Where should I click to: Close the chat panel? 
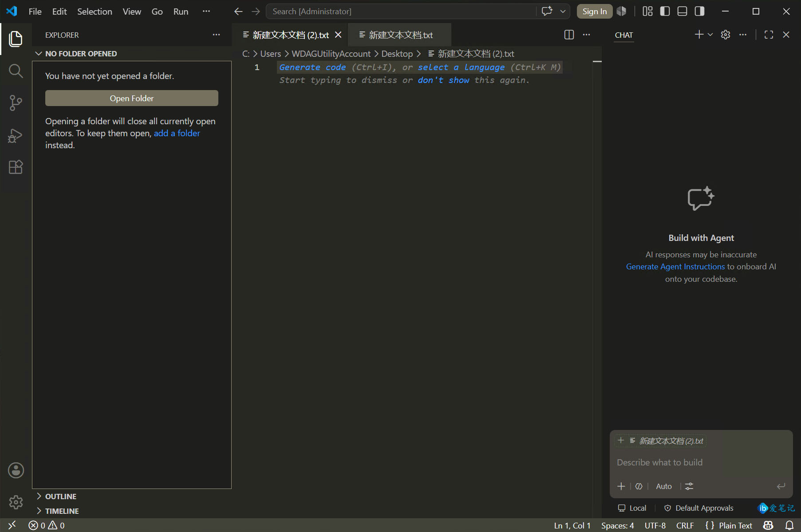[x=786, y=35]
